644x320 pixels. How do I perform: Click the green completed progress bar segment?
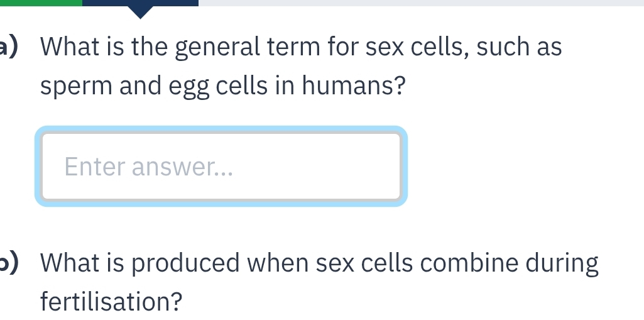[40, 3]
